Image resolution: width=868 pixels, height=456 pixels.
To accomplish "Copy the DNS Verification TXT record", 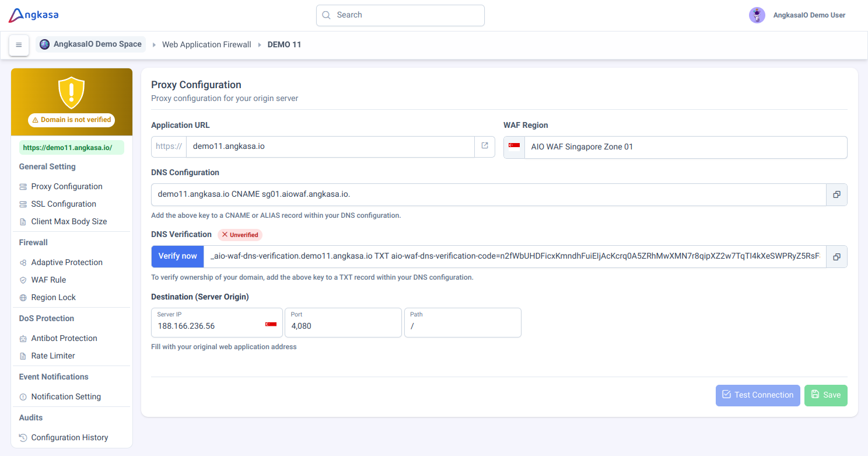I will point(836,256).
